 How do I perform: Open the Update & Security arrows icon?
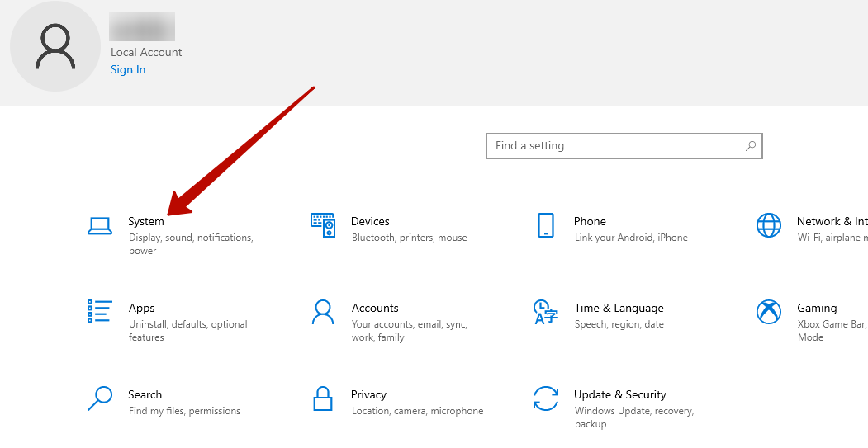[545, 398]
